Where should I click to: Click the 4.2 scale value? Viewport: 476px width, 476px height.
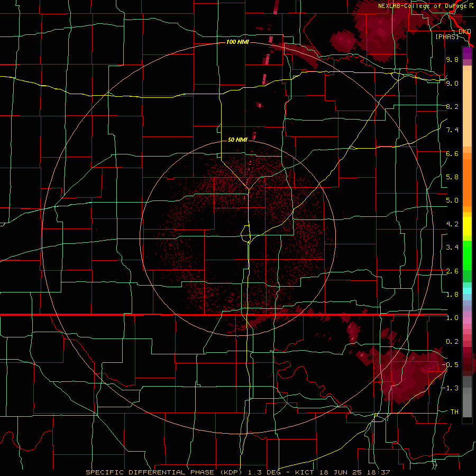pyautogui.click(x=452, y=224)
